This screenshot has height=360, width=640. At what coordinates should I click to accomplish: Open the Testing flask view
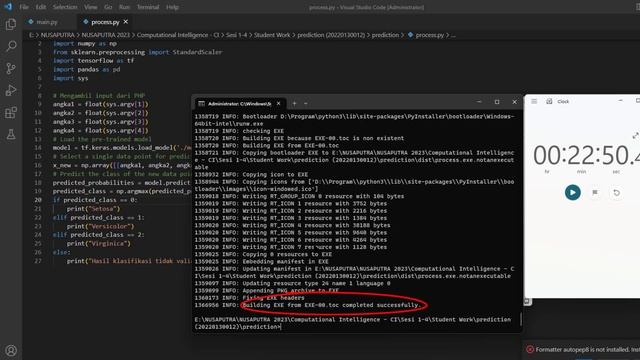click(11, 134)
